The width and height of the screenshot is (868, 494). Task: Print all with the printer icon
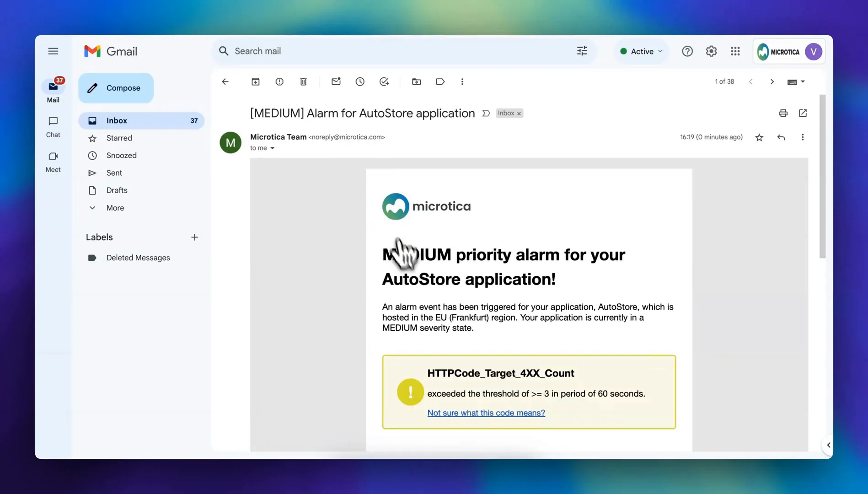783,113
